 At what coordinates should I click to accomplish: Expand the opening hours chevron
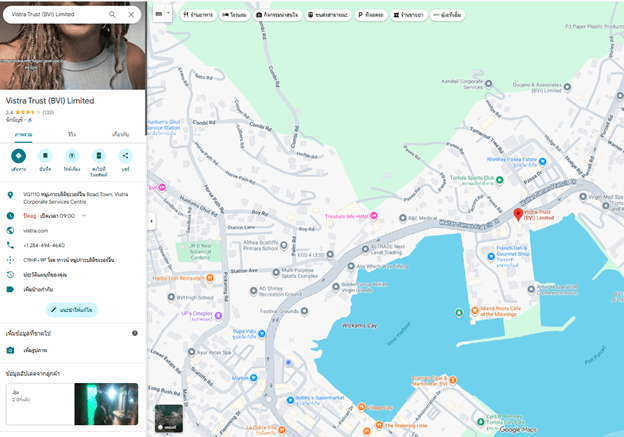coord(84,215)
